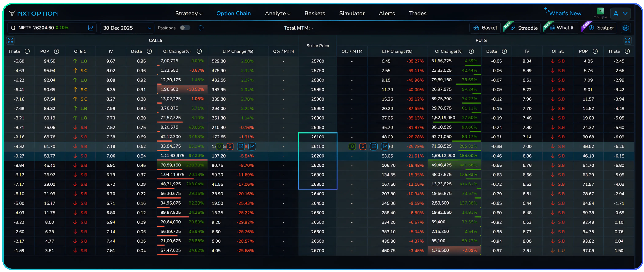Open the chart icon beside NIFTY price
The image size is (644, 272).
coord(90,28)
